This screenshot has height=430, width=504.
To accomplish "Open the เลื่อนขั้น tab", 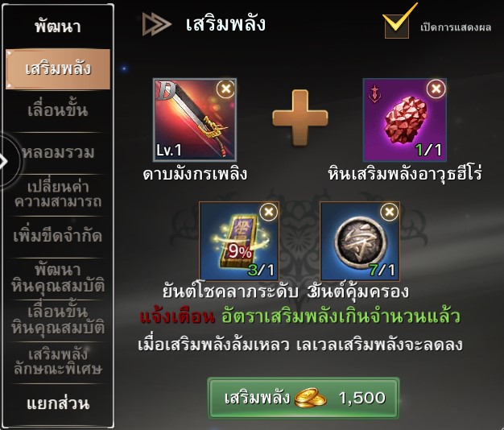I will pyautogui.click(x=58, y=110).
